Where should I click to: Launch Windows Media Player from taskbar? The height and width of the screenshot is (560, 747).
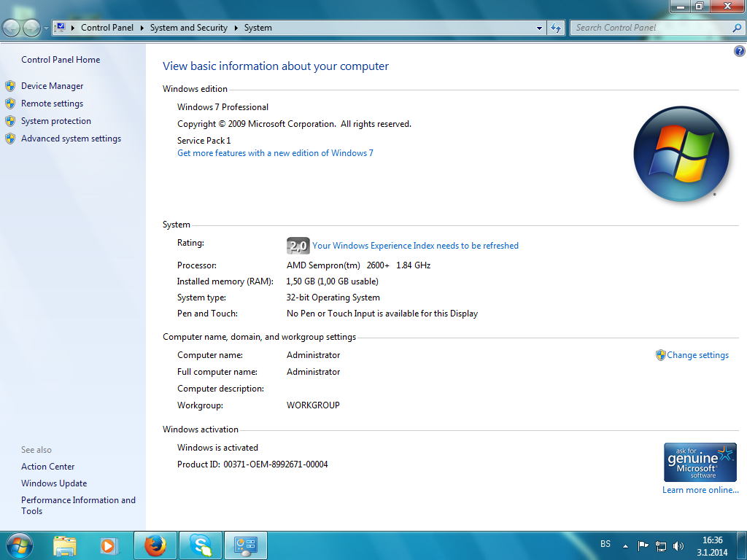click(109, 545)
